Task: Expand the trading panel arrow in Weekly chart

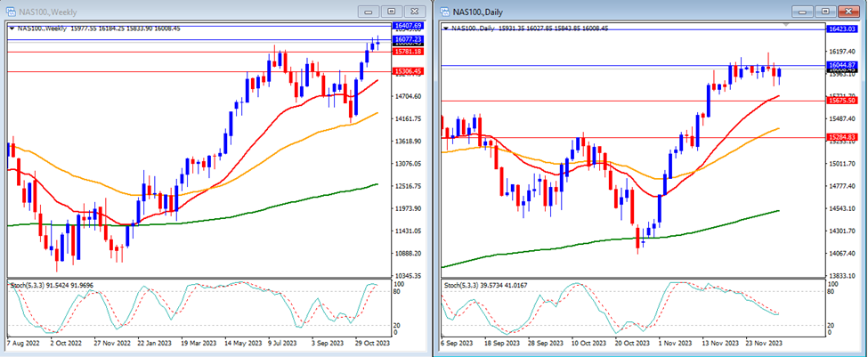Action: [12, 28]
